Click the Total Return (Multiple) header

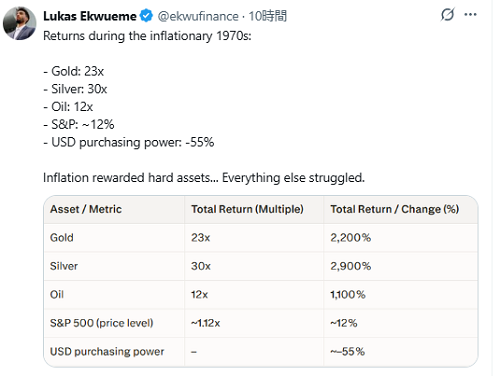tap(247, 209)
